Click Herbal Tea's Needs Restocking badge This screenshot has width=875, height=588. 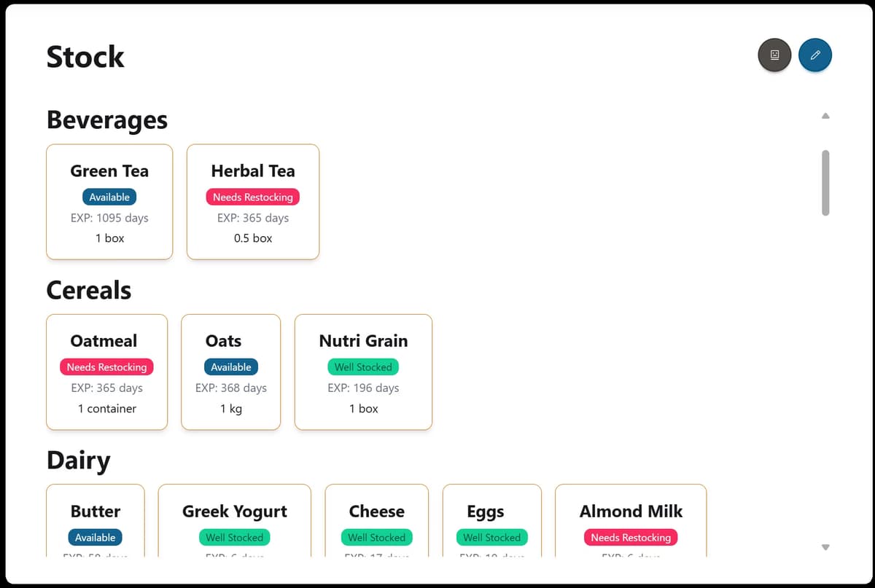tap(252, 197)
